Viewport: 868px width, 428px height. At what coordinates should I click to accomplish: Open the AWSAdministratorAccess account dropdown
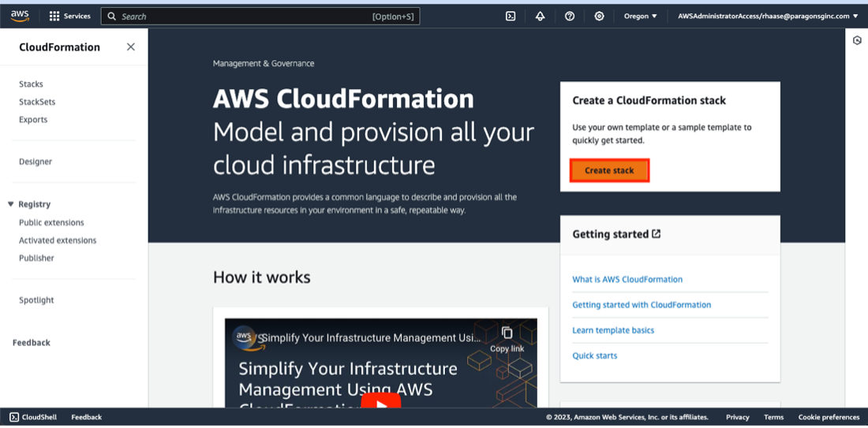pyautogui.click(x=769, y=16)
